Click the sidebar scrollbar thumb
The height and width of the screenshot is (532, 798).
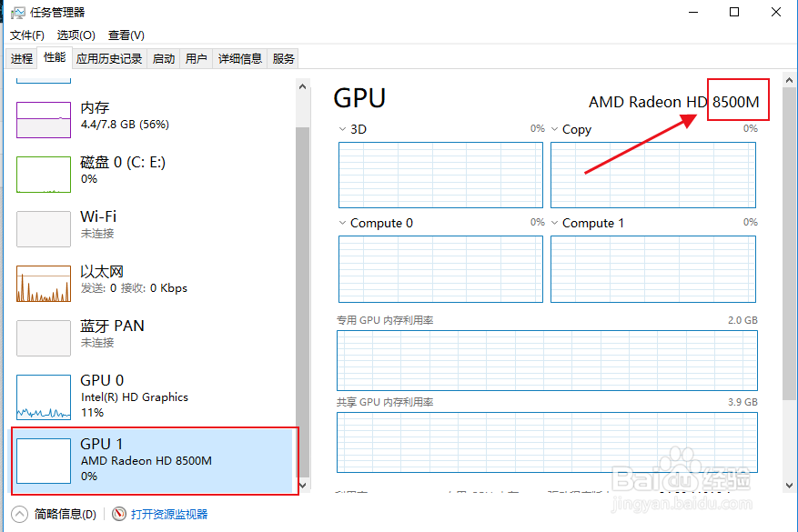point(302,302)
